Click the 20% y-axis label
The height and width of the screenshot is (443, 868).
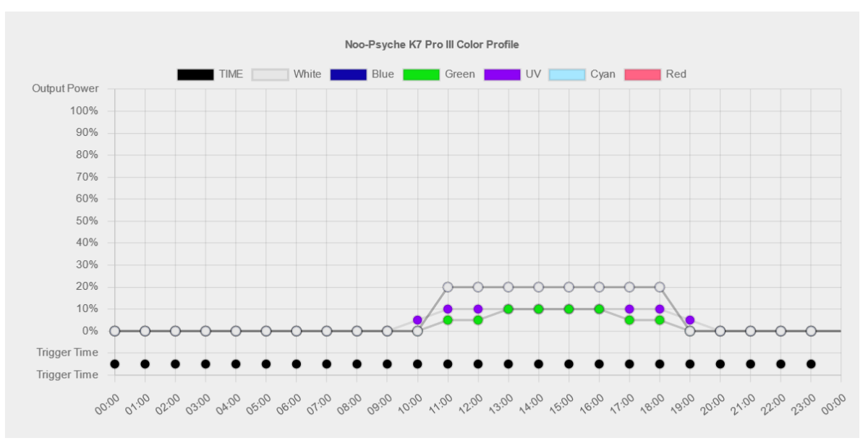point(85,287)
